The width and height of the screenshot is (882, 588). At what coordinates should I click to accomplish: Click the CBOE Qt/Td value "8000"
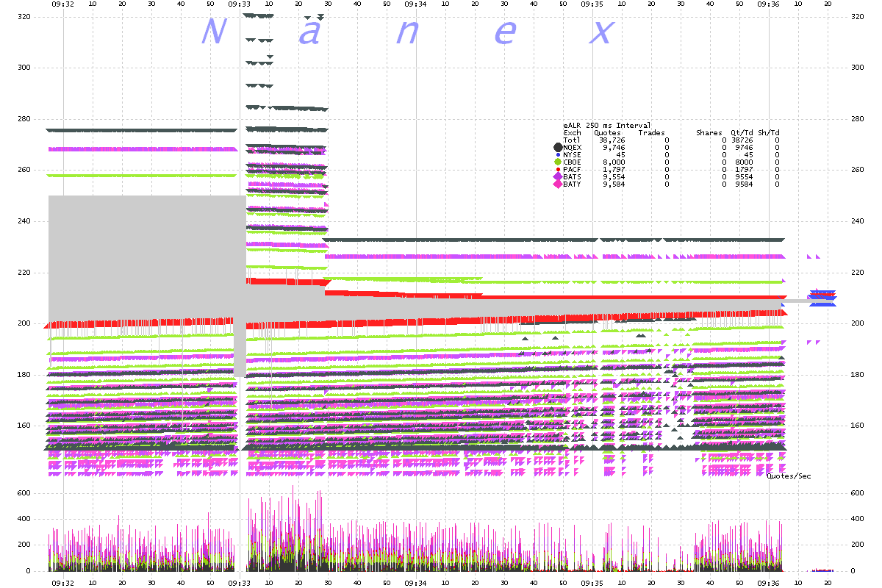745,162
